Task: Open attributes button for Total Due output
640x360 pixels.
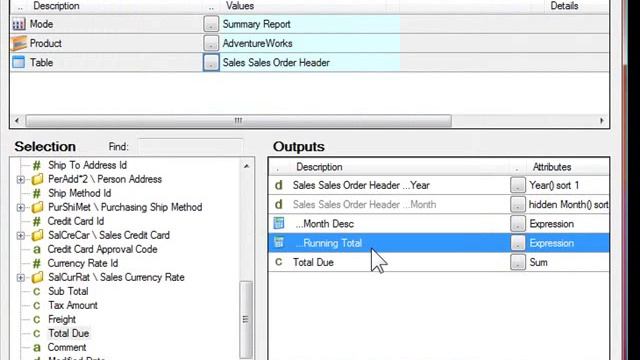Action: pyautogui.click(x=518, y=262)
